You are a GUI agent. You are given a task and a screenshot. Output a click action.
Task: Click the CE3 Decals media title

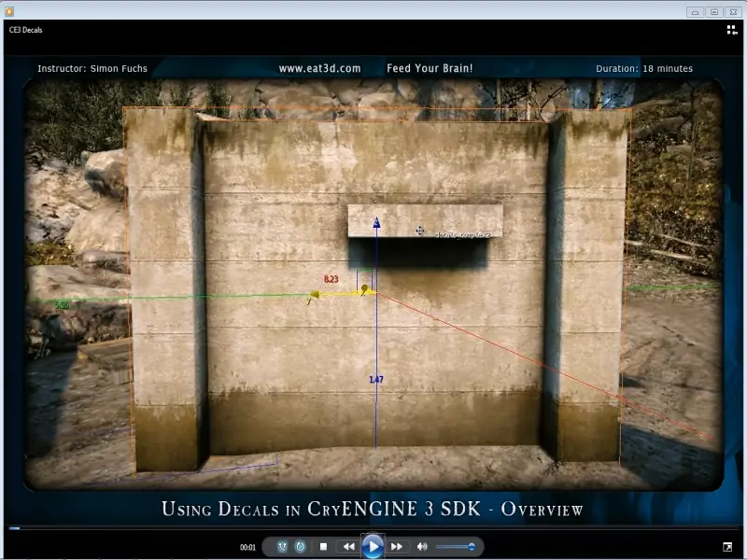pos(26,30)
